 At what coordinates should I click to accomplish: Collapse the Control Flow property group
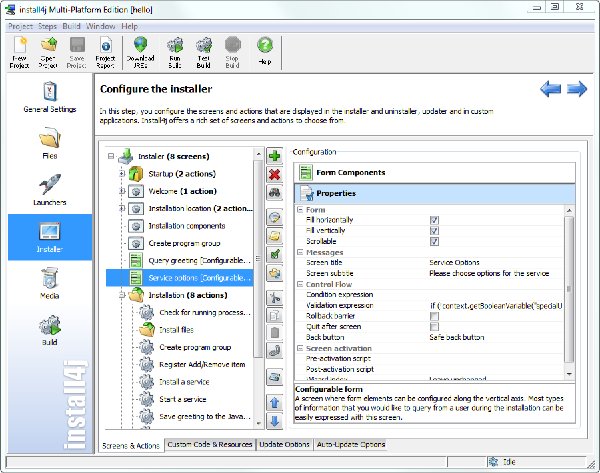tap(300, 284)
